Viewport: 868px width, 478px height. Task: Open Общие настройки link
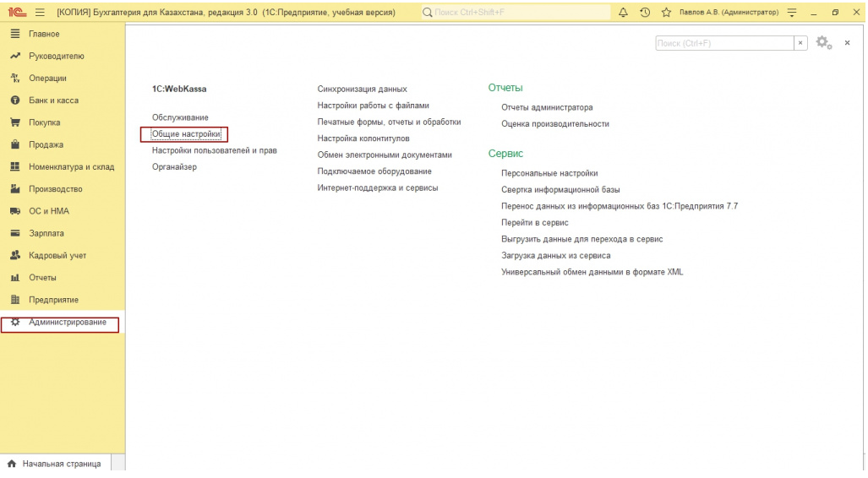pyautogui.click(x=185, y=134)
